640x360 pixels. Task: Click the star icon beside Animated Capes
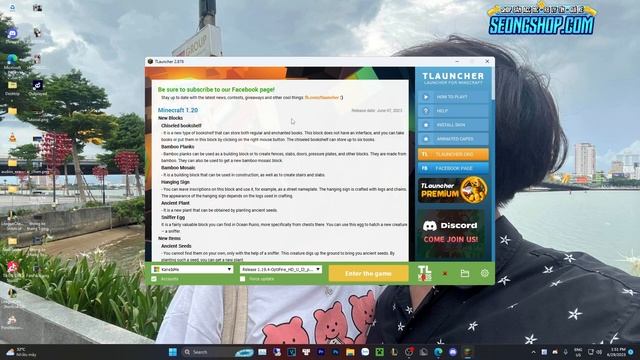[426, 139]
